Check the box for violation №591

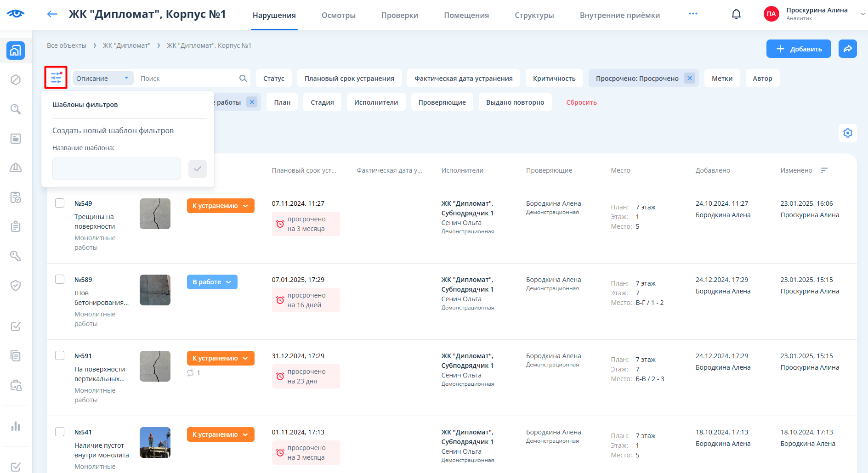pos(60,355)
